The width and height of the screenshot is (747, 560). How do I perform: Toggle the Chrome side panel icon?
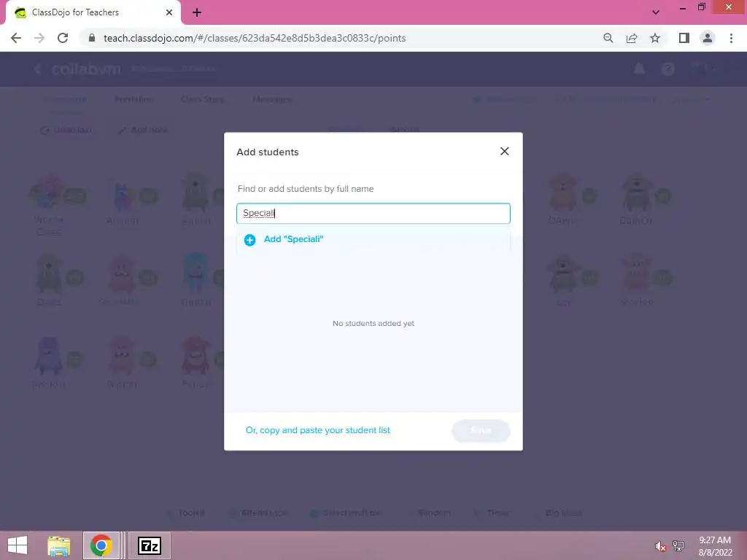click(x=684, y=38)
